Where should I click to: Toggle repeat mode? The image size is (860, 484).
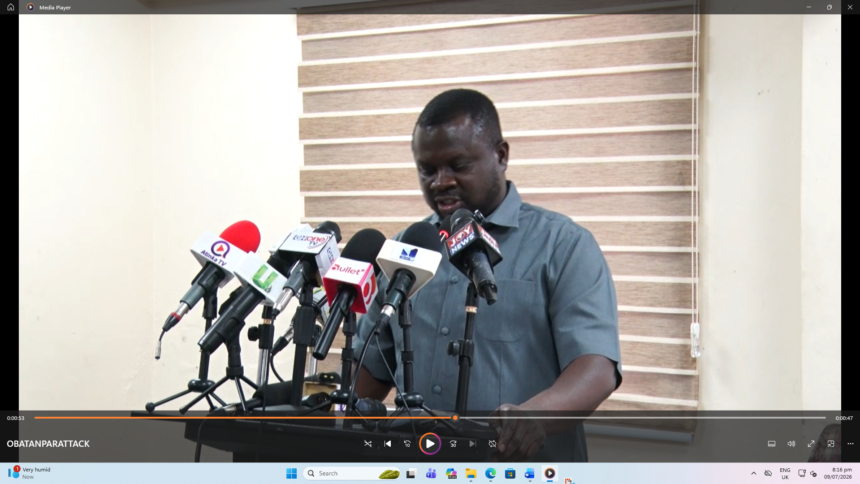click(493, 443)
